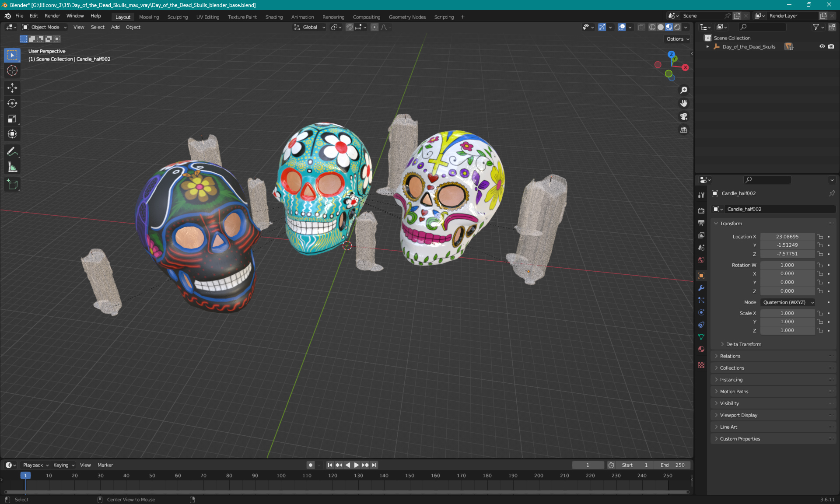The image size is (840, 504).
Task: Click the pan hand viewport gizmo
Action: (684, 103)
